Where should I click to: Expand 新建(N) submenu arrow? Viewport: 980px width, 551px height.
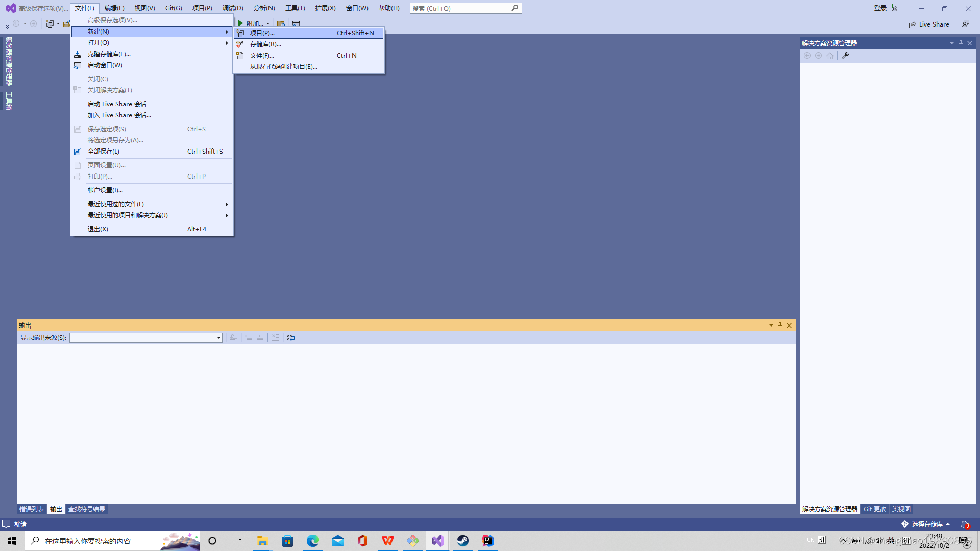tap(227, 32)
